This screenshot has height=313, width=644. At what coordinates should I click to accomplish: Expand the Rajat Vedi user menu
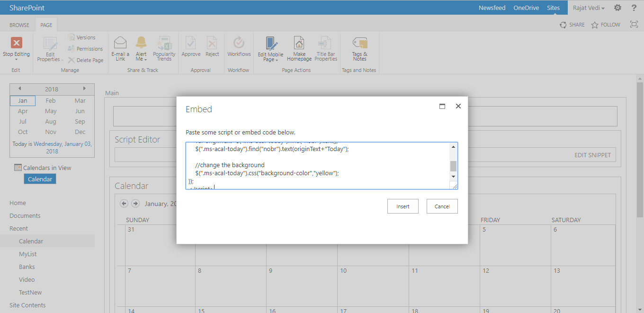589,8
